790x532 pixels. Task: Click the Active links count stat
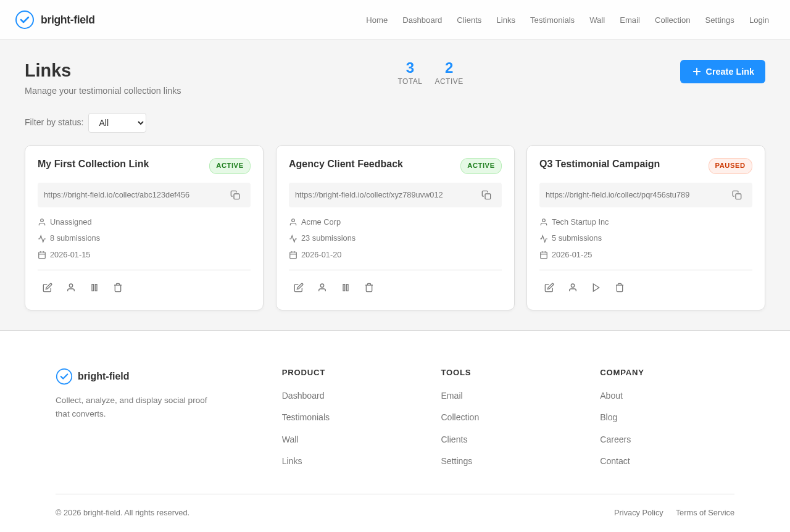449,73
